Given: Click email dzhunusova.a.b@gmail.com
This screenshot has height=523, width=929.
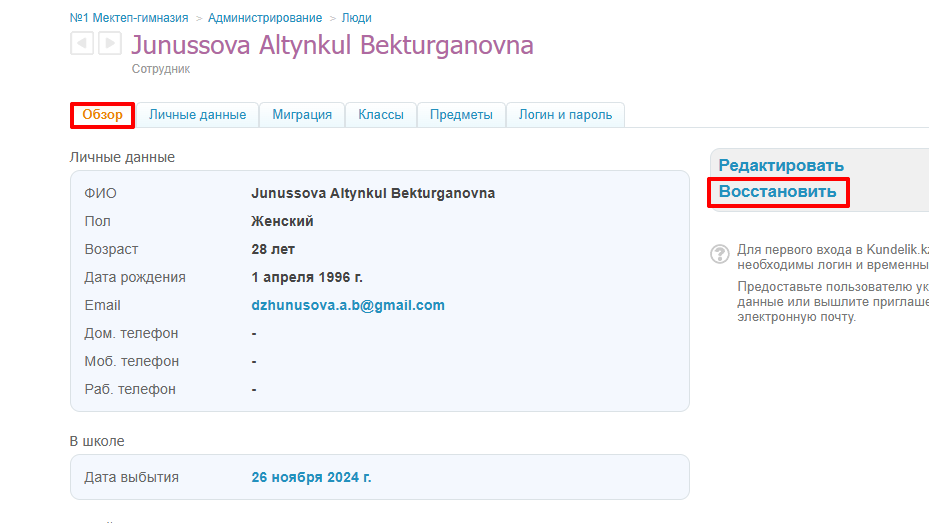Looking at the screenshot, I should point(348,305).
